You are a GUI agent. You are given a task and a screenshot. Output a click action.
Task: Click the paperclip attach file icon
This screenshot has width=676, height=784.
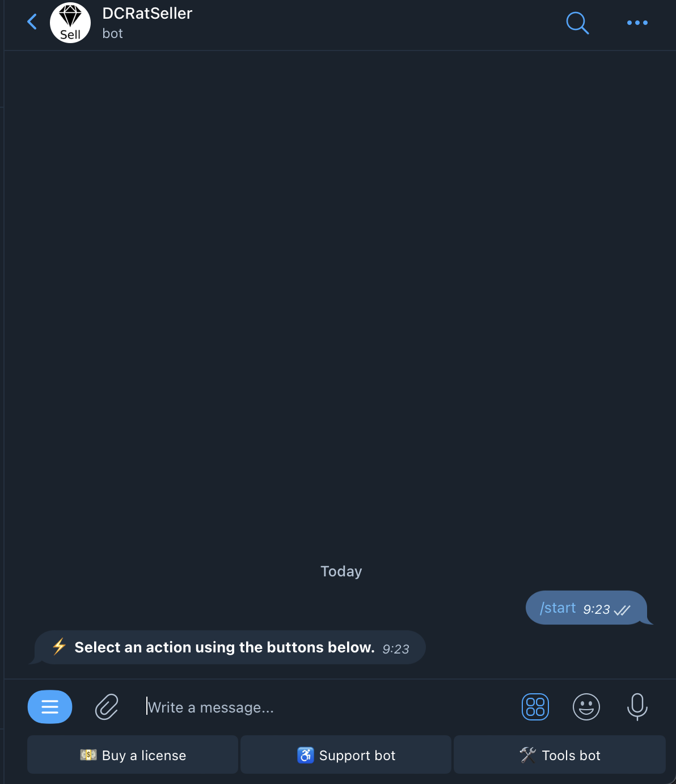coord(107,707)
